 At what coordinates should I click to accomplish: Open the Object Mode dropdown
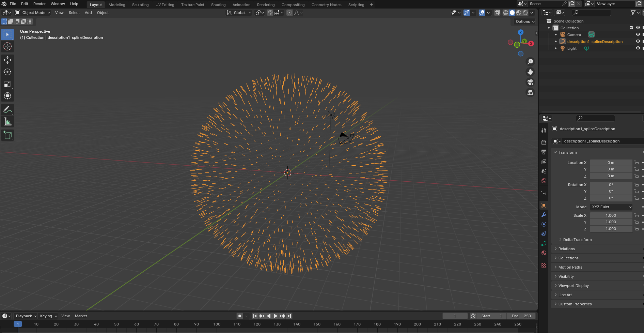pos(33,13)
